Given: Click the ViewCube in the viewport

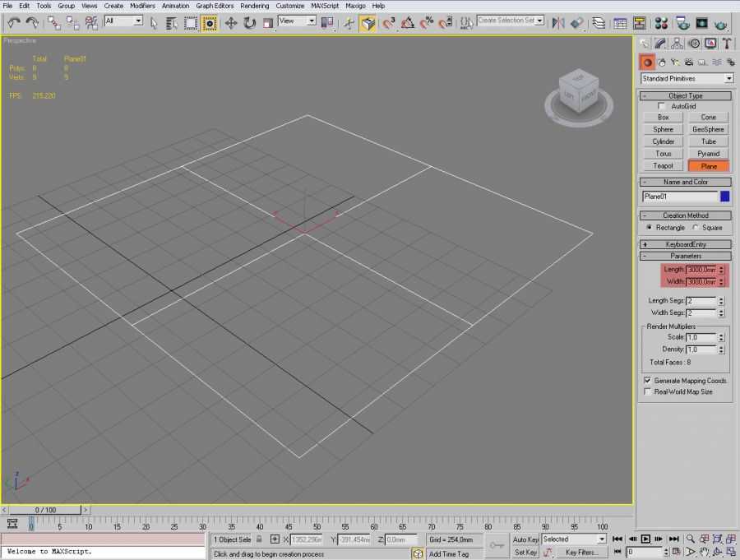Looking at the screenshot, I should click(579, 91).
